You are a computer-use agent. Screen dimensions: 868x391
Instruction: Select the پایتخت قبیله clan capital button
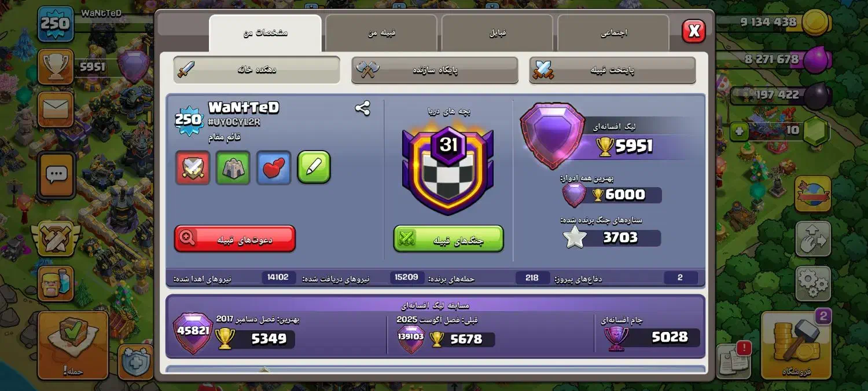[x=612, y=70]
